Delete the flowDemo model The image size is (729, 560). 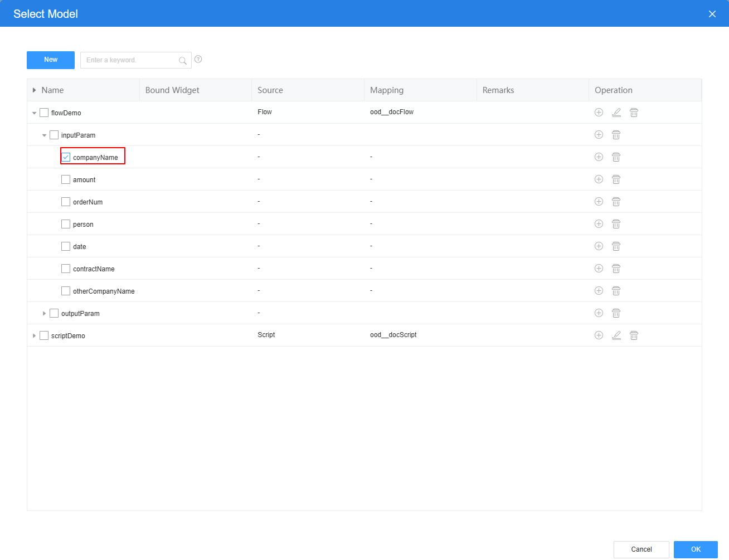click(634, 112)
